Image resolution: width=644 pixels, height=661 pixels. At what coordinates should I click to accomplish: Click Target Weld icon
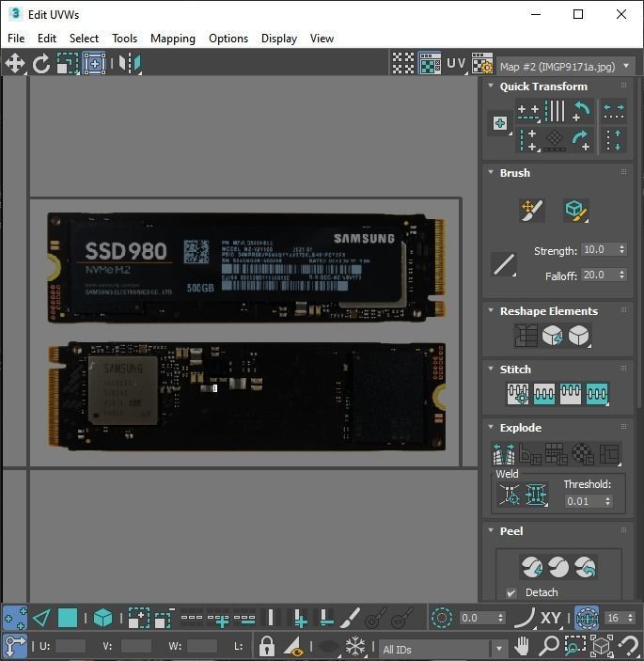click(510, 495)
